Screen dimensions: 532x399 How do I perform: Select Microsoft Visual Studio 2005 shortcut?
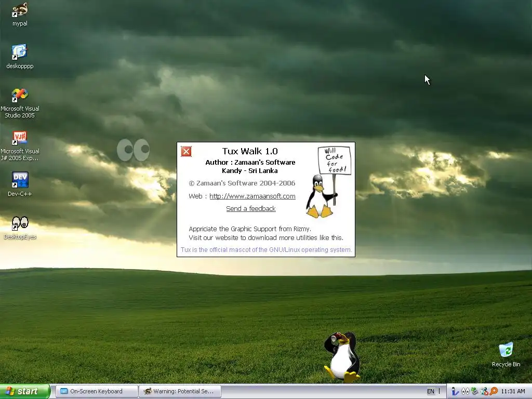pos(20,103)
